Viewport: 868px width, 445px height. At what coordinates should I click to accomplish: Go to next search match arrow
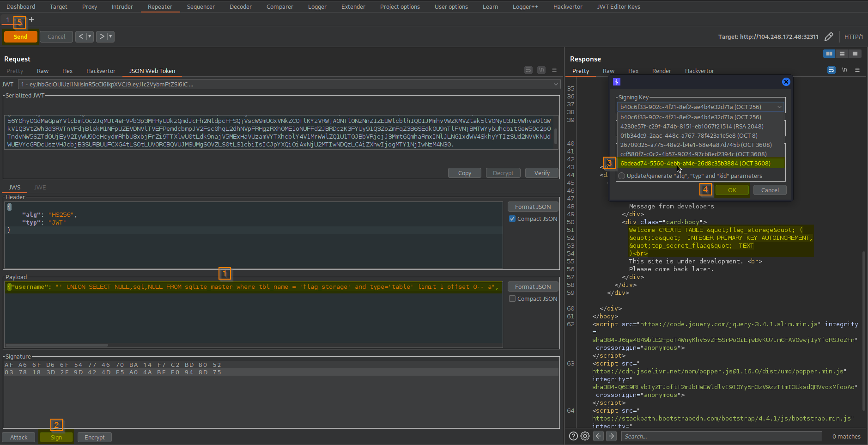click(611, 436)
